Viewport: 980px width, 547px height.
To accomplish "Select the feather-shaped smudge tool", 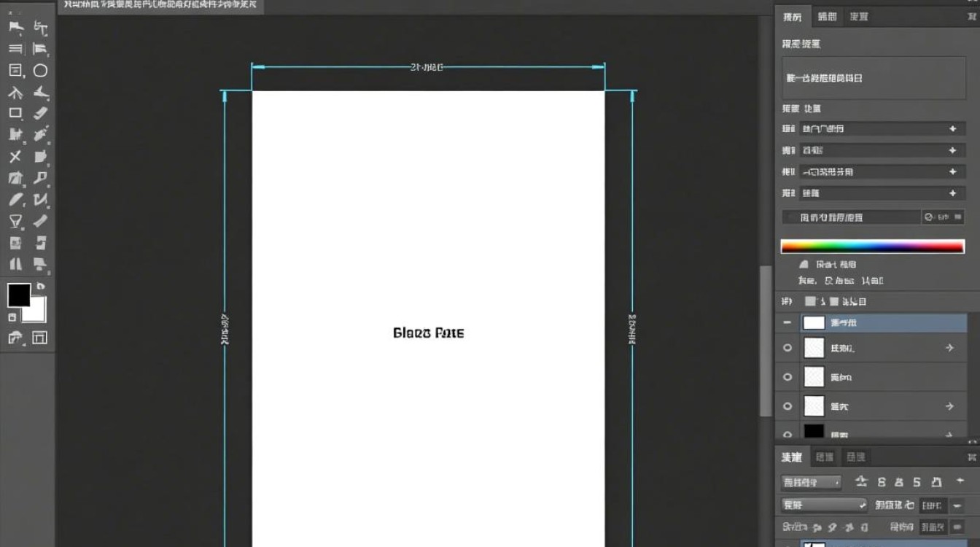I will point(15,199).
